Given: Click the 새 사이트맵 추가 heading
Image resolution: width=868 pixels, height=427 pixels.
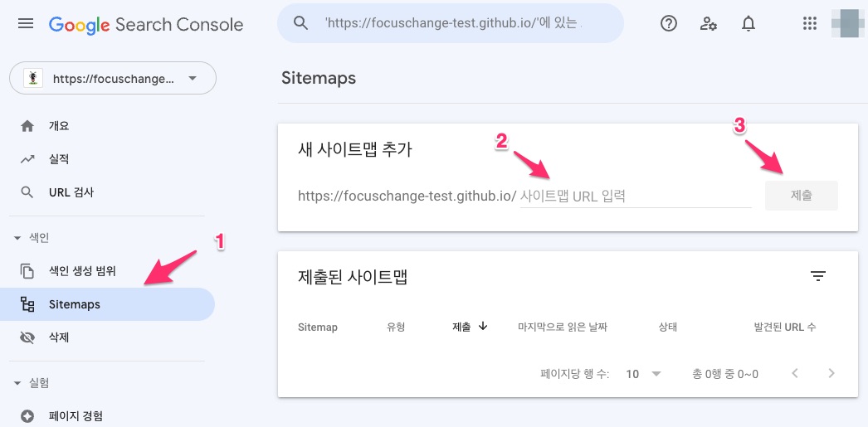Looking at the screenshot, I should (355, 149).
